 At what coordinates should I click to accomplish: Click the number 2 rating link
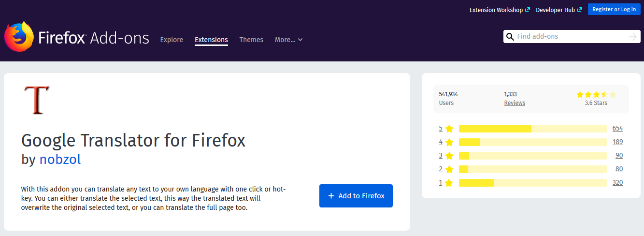[441, 169]
